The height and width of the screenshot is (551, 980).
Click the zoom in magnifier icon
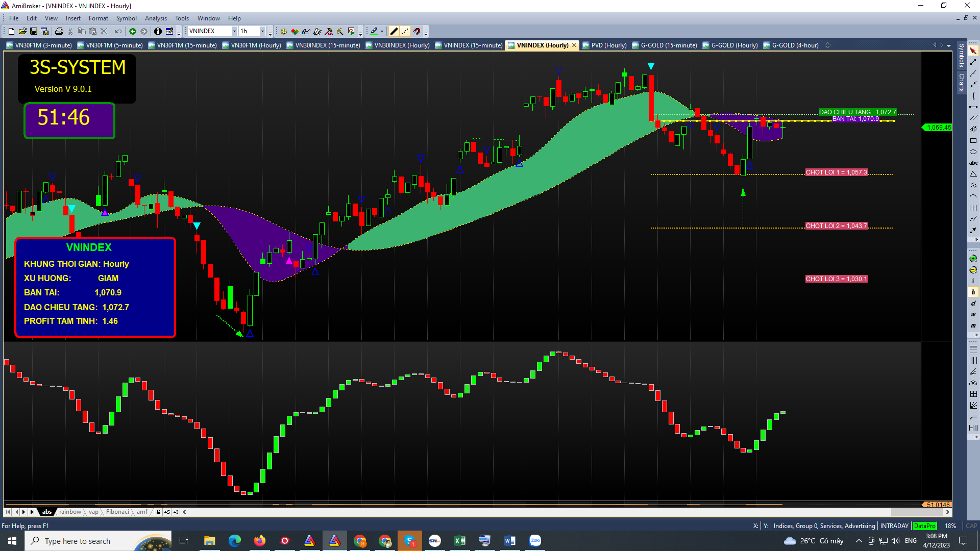(973, 259)
